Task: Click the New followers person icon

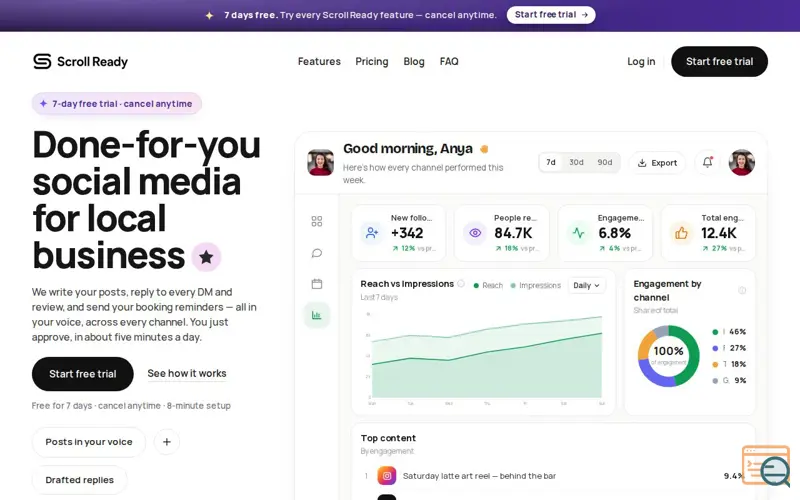Action: pos(372,233)
